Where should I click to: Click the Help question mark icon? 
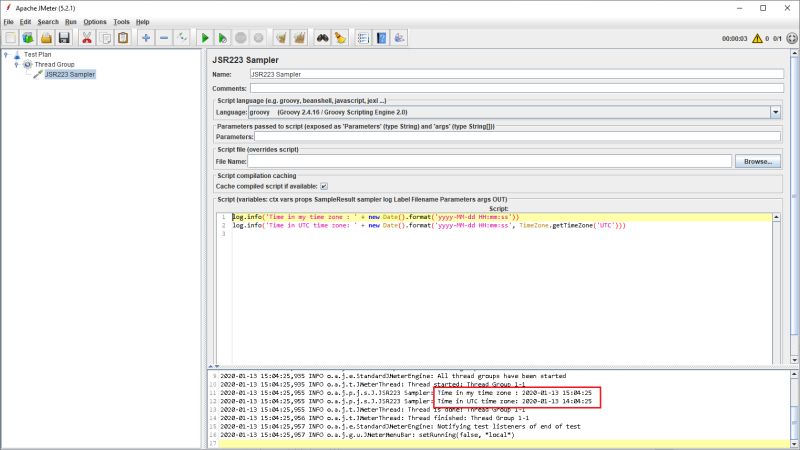(381, 38)
